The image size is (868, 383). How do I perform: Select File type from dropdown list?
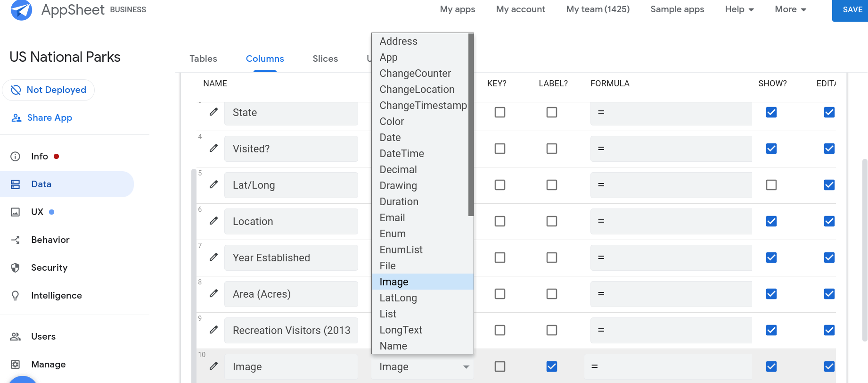coord(422,266)
